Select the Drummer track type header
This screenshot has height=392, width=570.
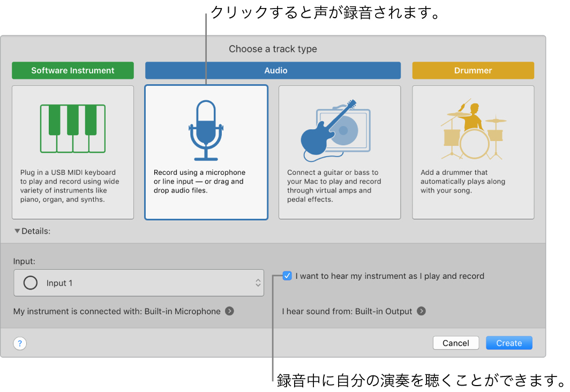472,70
